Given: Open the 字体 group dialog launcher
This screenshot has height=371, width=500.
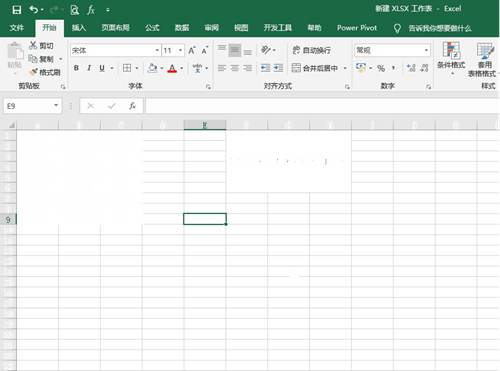Looking at the screenshot, I should tap(208, 87).
